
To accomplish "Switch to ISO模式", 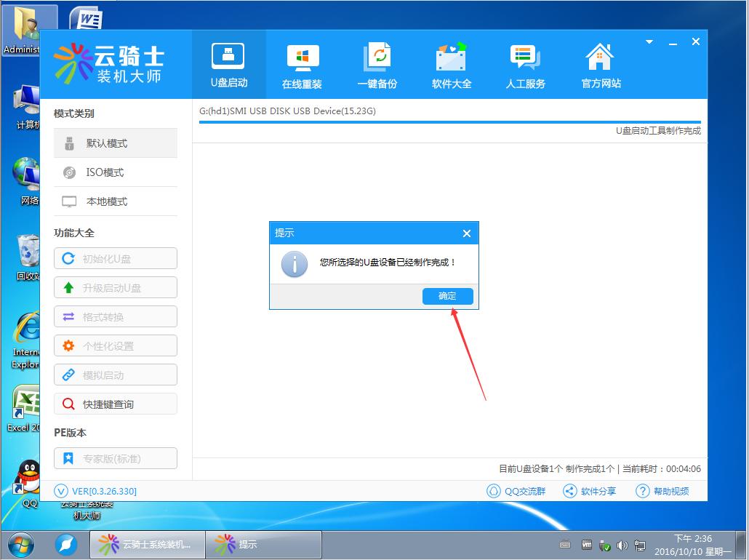I will [115, 172].
